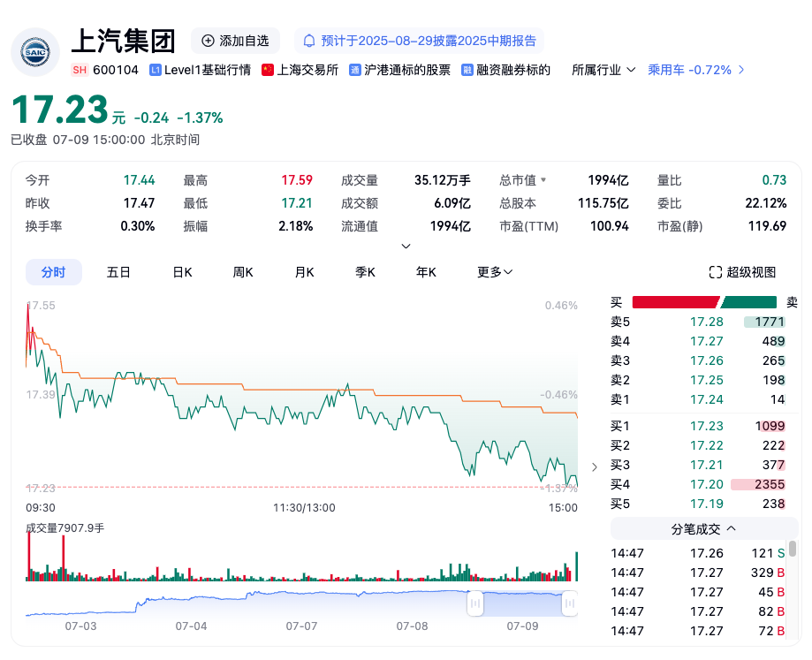This screenshot has height=660, width=812.
Task: Click the 超级视图 fullscreen icon
Action: pyautogui.click(x=715, y=272)
